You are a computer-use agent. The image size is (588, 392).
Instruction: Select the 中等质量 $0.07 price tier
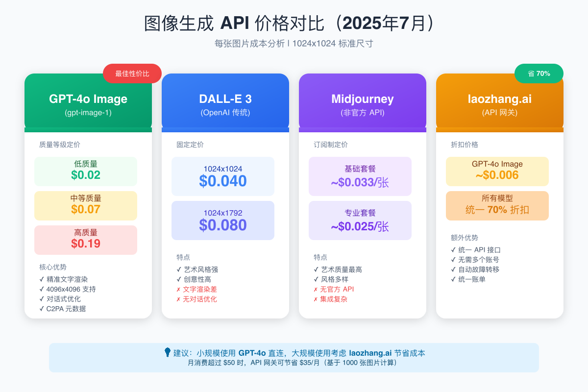click(85, 205)
